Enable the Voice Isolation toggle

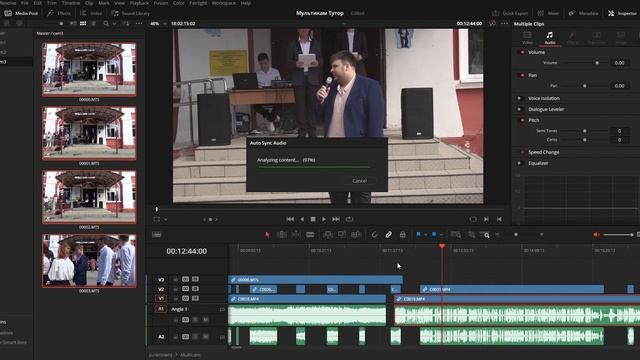520,98
